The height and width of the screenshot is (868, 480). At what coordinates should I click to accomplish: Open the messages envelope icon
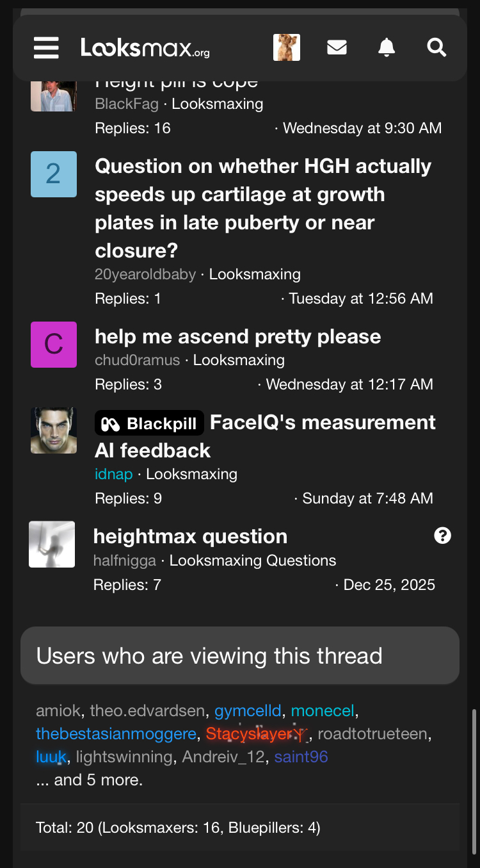(337, 47)
